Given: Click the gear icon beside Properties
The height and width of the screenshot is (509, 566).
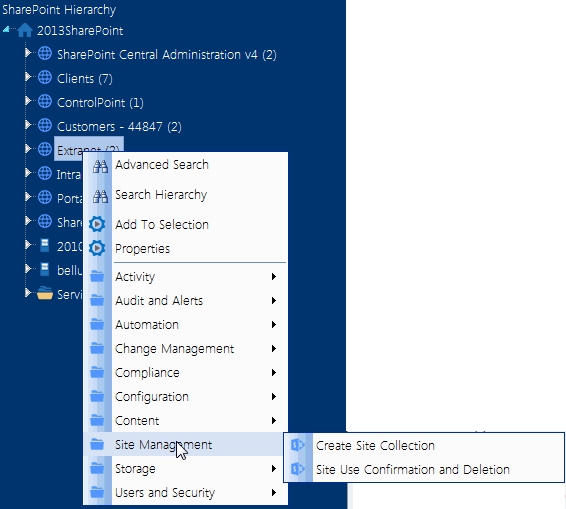Looking at the screenshot, I should click(x=97, y=248).
